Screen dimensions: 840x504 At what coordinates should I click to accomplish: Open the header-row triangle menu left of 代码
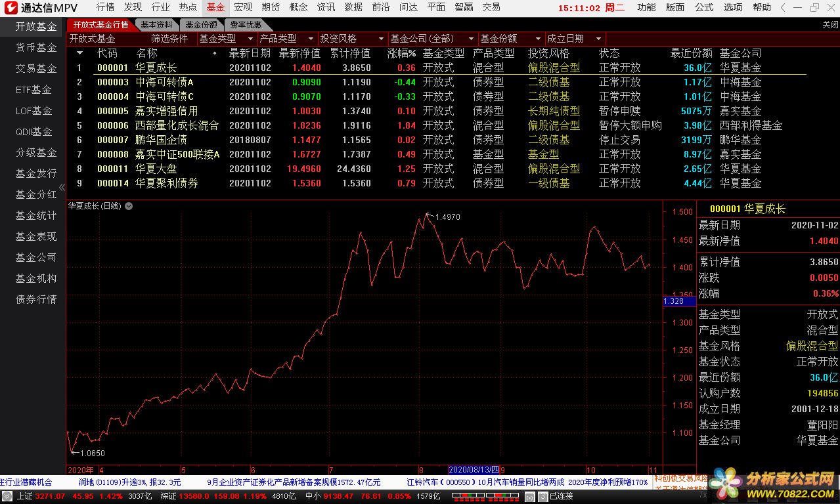80,53
